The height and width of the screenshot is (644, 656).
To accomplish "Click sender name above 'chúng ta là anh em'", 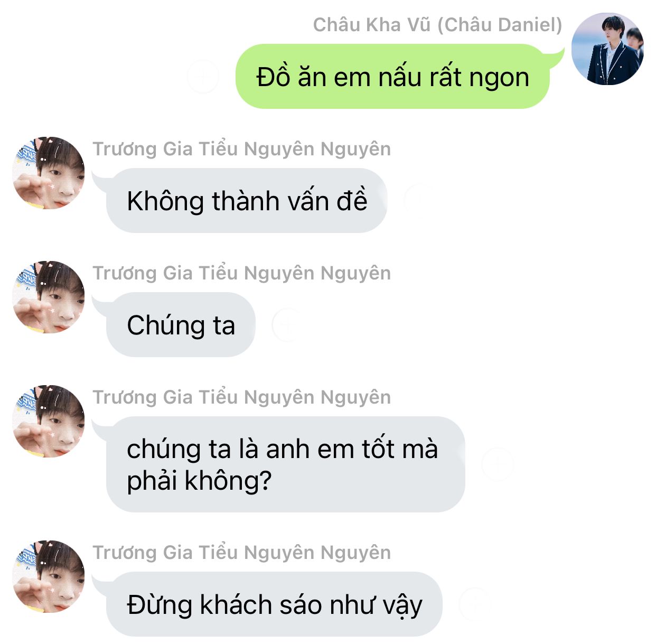I will [x=242, y=397].
